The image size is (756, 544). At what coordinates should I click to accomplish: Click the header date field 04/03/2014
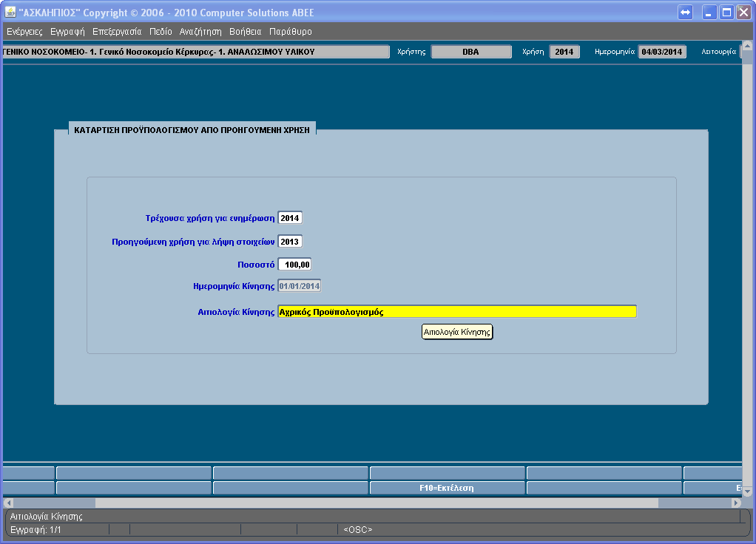pos(663,52)
